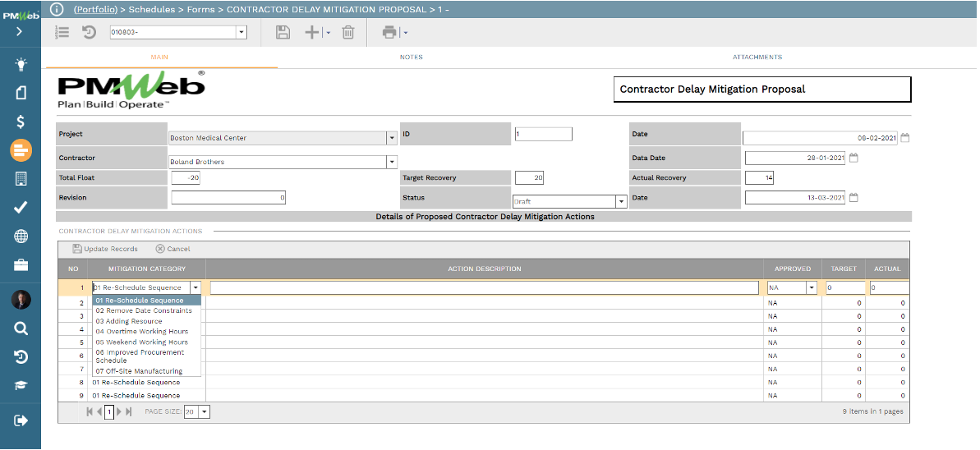Click the Target input in row 1
Viewport: 980px width, 450px height.
click(845, 287)
